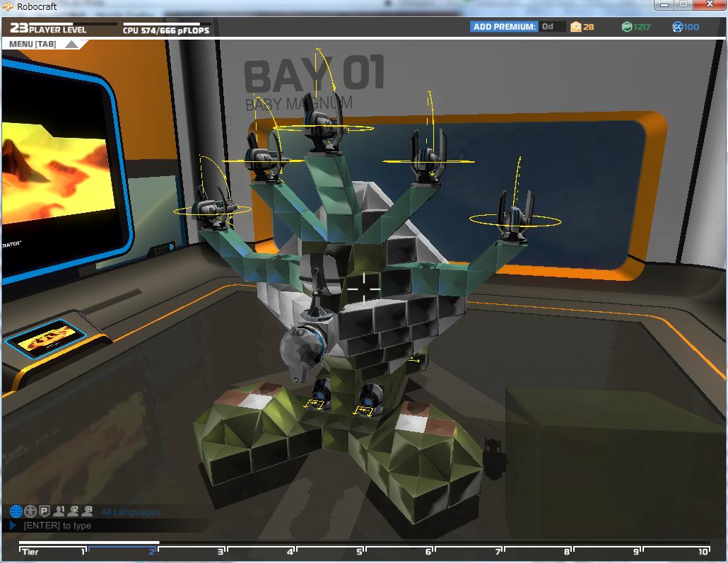This screenshot has height=563, width=728.
Task: Click the All Languages chat filter
Action: 131,512
